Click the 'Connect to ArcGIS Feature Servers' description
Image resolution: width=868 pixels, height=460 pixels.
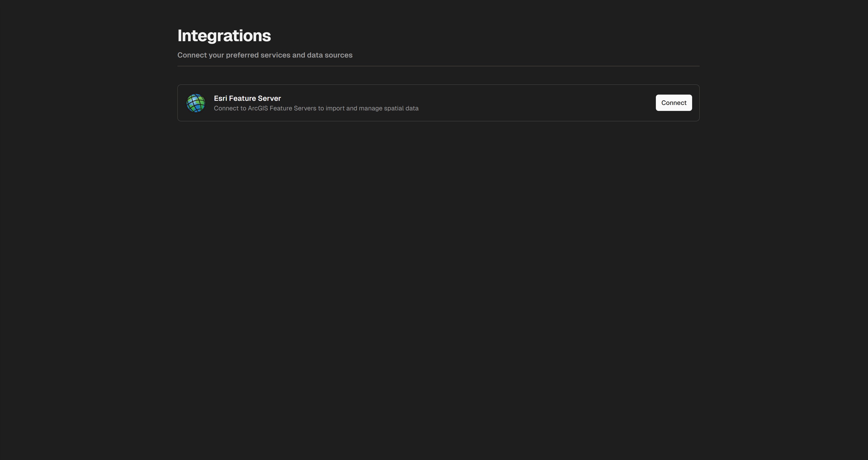click(316, 108)
